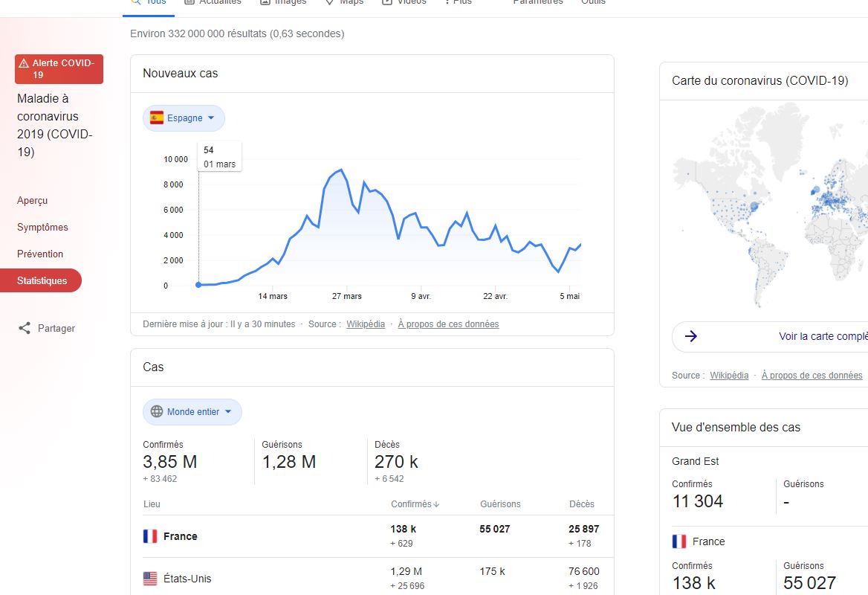868x595 pixels.
Task: Click the worldwide deaths value 270 k
Action: 396,461
